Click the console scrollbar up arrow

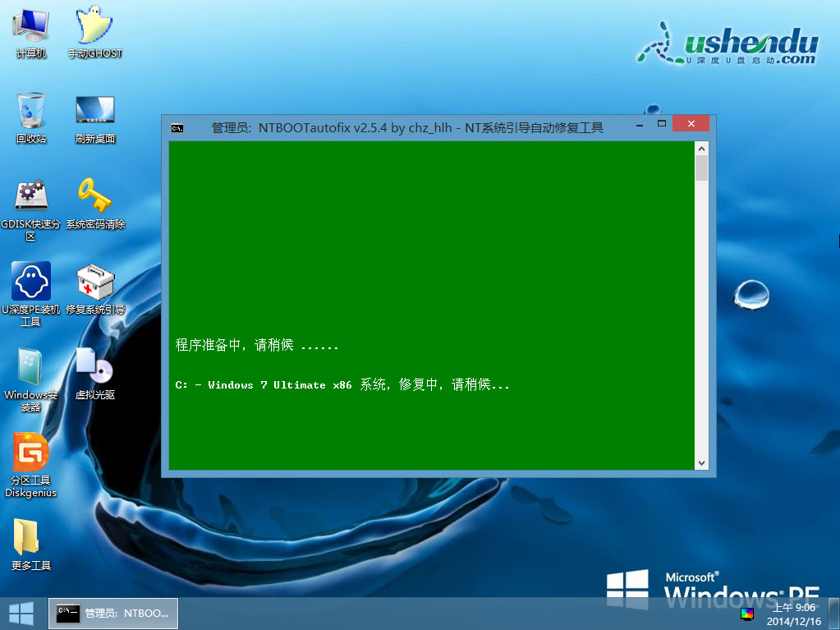coord(701,149)
